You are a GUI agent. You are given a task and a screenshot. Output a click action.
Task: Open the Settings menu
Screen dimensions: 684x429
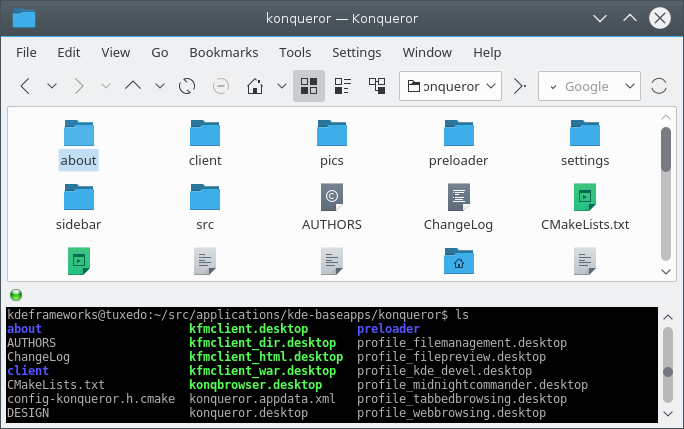(356, 52)
